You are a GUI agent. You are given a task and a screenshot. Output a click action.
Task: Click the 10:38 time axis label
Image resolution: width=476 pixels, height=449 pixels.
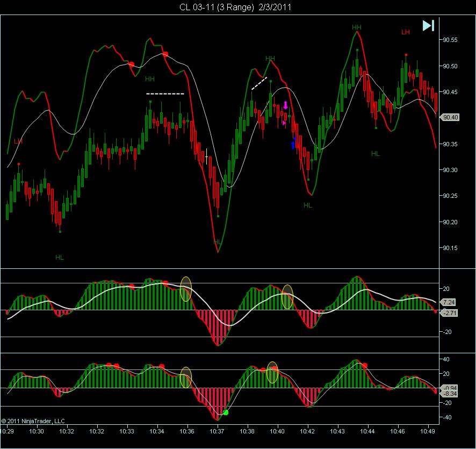pyautogui.click(x=247, y=431)
